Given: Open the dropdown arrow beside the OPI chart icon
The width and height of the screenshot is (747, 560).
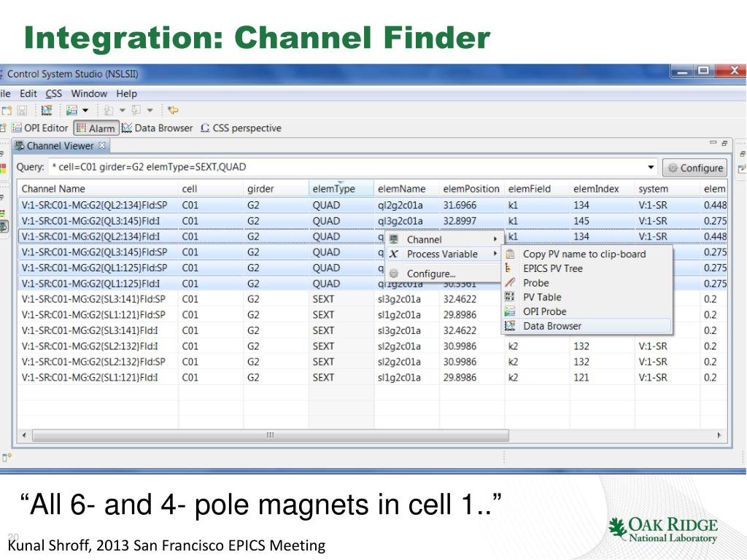Looking at the screenshot, I should pyautogui.click(x=85, y=111).
